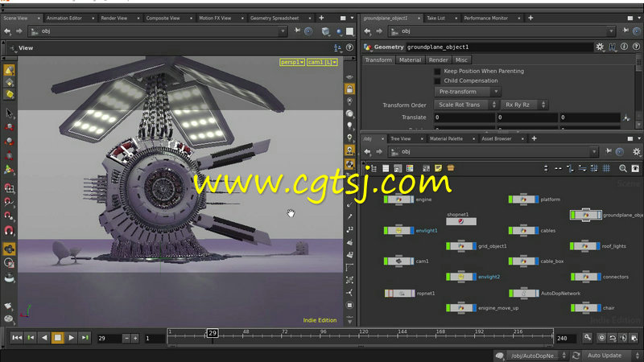Viewport: 644px width, 362px height.
Task: Select the roof_lights node
Action: (585, 246)
